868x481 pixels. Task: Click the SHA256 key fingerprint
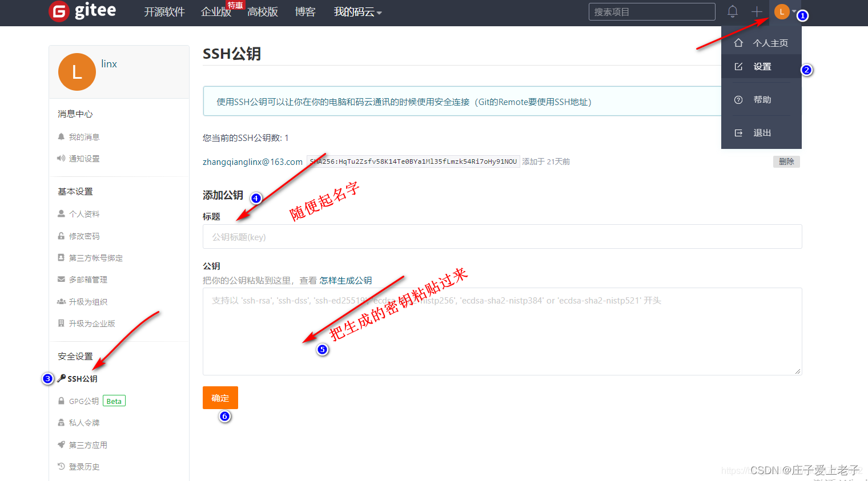[413, 161]
